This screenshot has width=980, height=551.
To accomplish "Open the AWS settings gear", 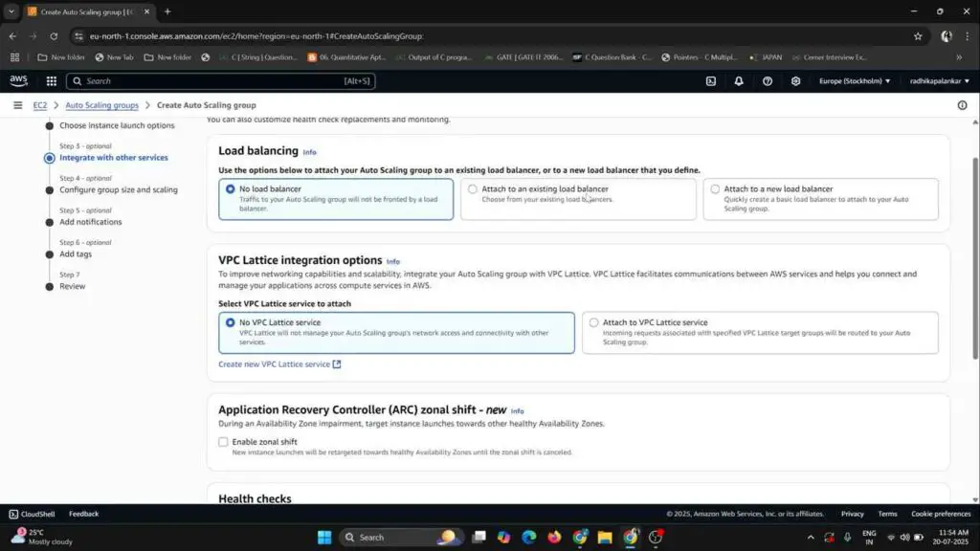I will [x=795, y=81].
